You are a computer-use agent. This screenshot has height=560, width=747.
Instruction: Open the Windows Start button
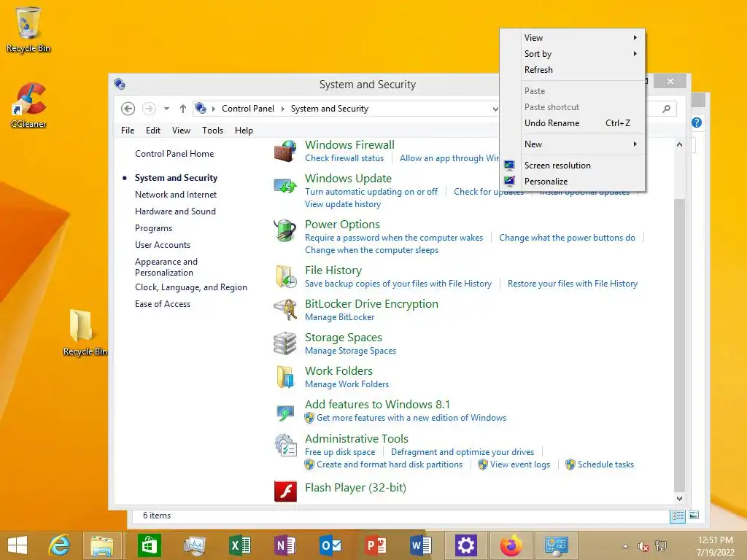(x=18, y=545)
